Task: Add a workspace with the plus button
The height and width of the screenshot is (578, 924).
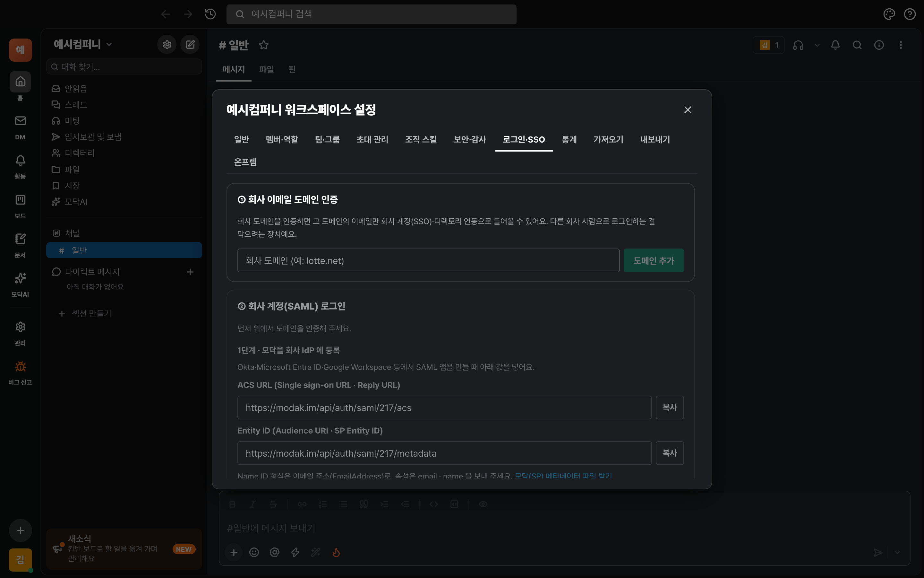Action: [20, 530]
